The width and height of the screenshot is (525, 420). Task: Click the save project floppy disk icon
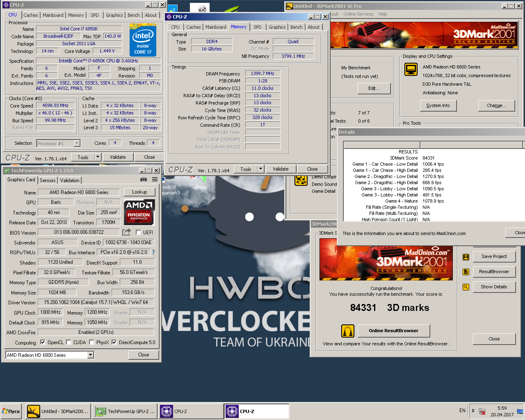(x=466, y=257)
